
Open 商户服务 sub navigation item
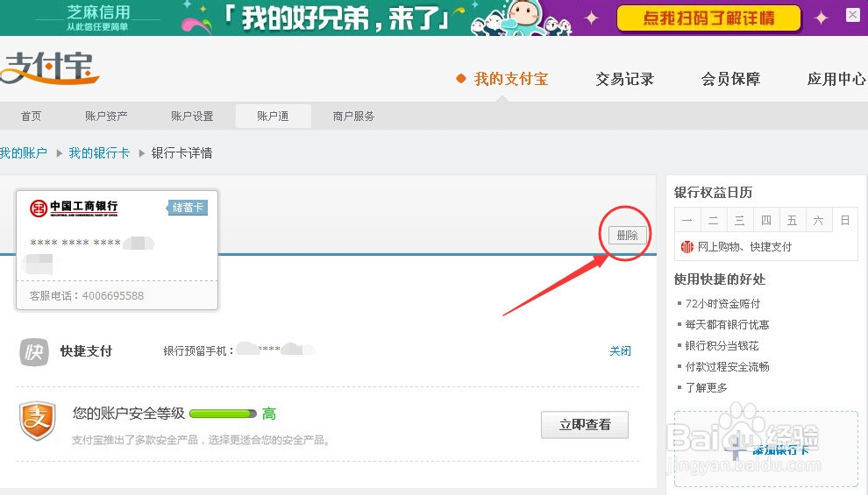coord(353,117)
